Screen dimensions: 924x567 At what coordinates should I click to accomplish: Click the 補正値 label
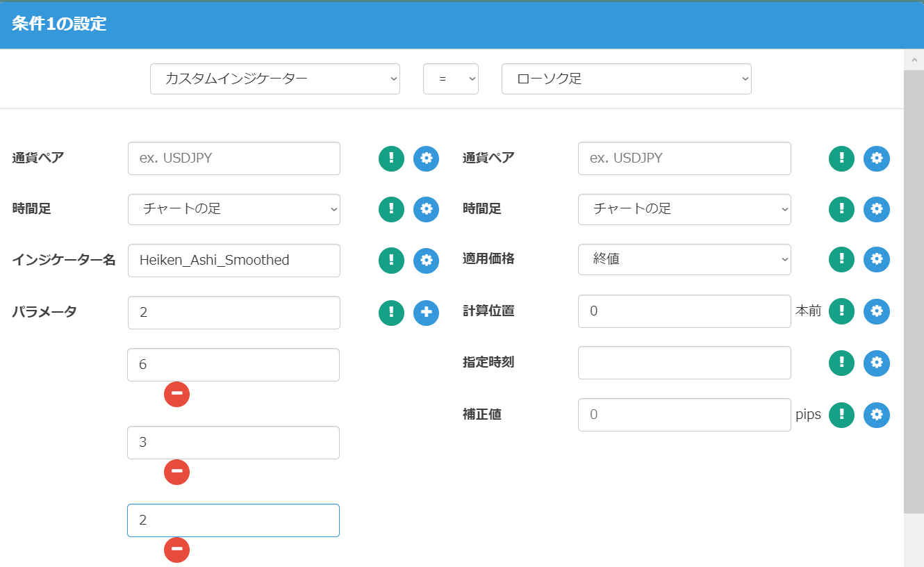point(482,415)
